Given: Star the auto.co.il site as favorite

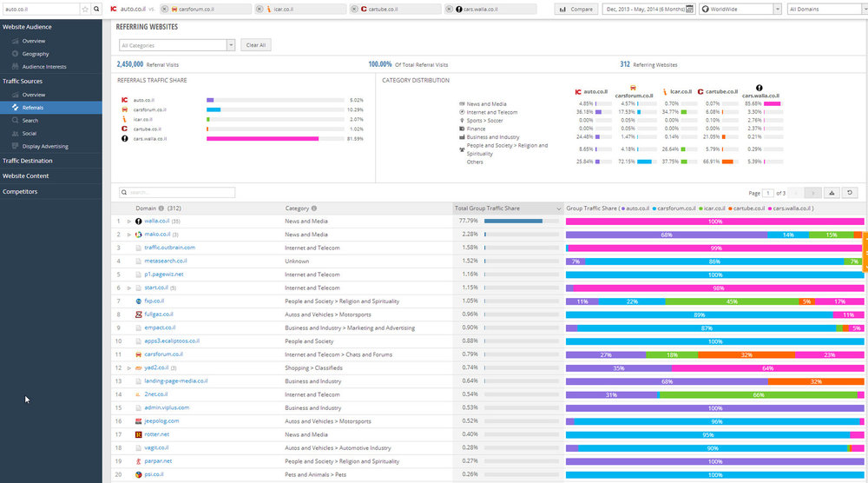Looking at the screenshot, I should click(85, 9).
